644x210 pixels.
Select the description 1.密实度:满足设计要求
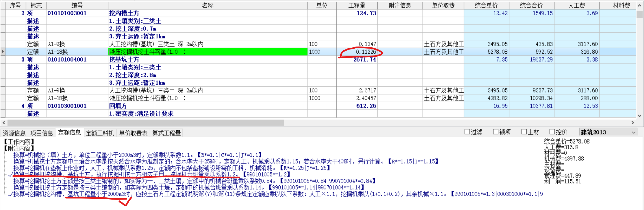pos(208,114)
